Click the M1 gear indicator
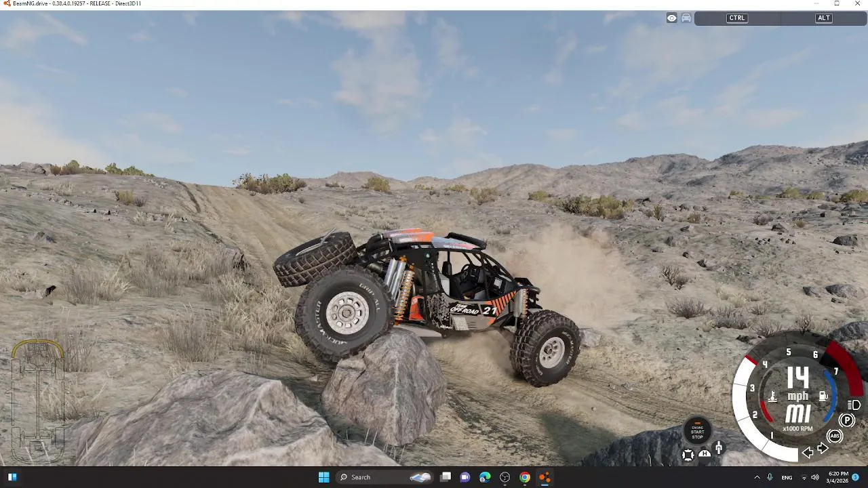868x488 pixels. (x=798, y=414)
